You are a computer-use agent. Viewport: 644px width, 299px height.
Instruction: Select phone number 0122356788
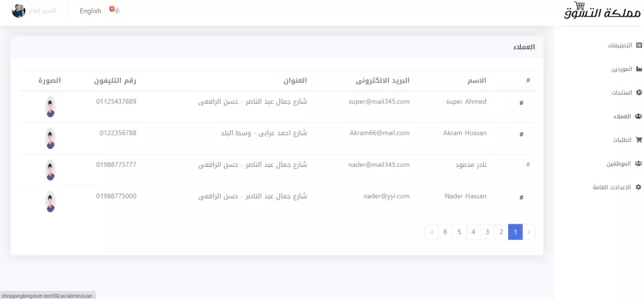pyautogui.click(x=118, y=133)
